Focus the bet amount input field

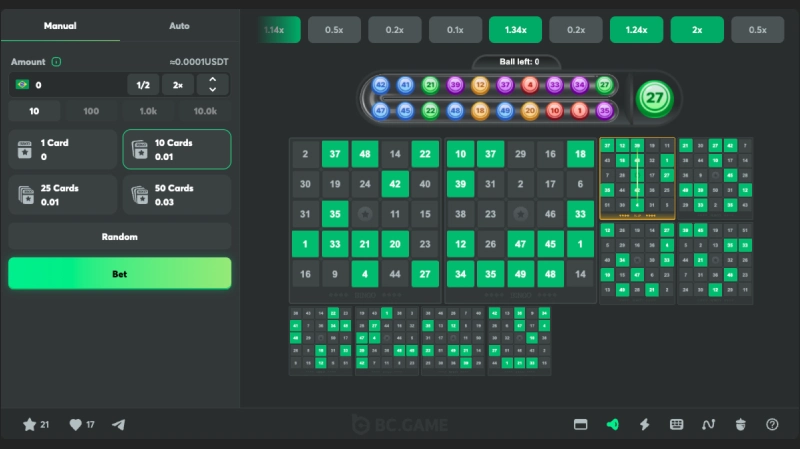(68, 85)
